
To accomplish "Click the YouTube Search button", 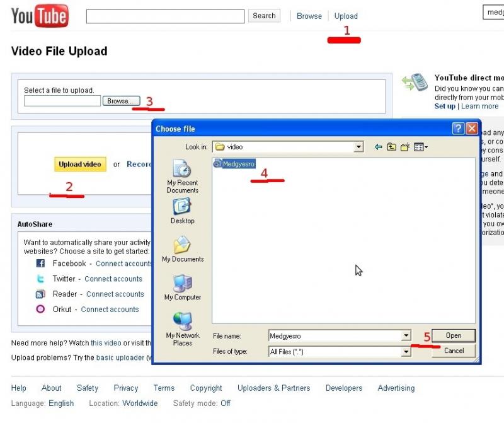I will tap(264, 16).
